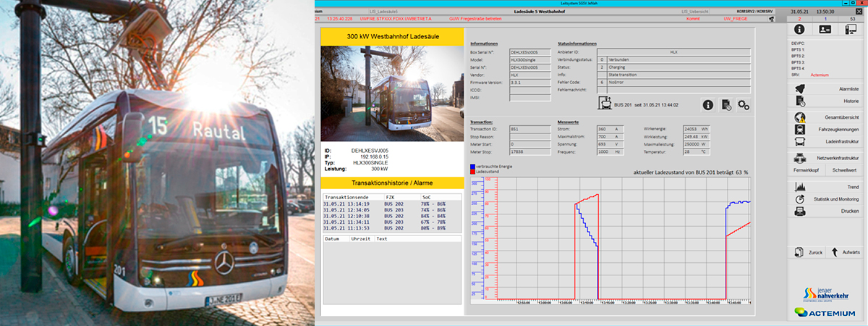Click the blue verbrauchte Energie legend swatch
The image size is (868, 326).
click(472, 166)
